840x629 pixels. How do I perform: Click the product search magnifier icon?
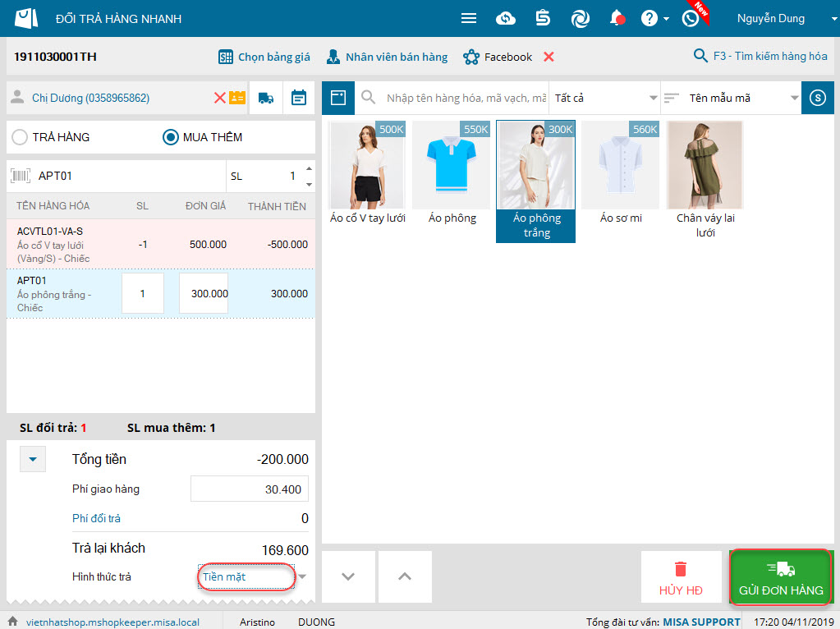tap(368, 98)
